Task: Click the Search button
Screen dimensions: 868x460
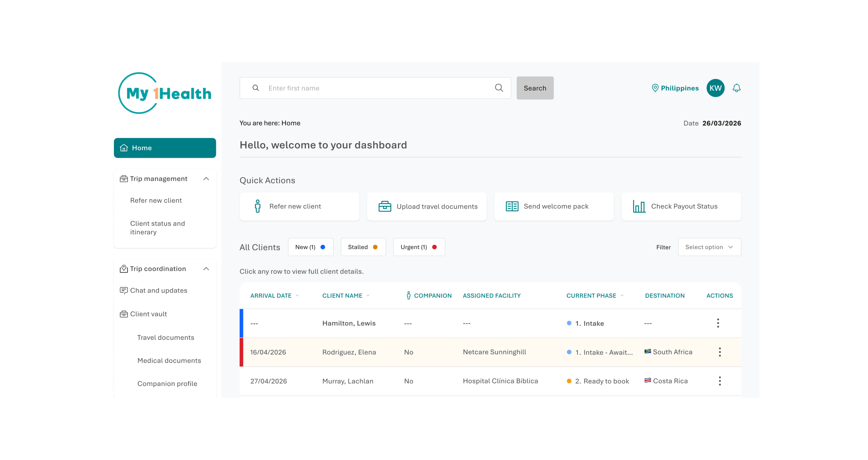Action: click(x=535, y=88)
